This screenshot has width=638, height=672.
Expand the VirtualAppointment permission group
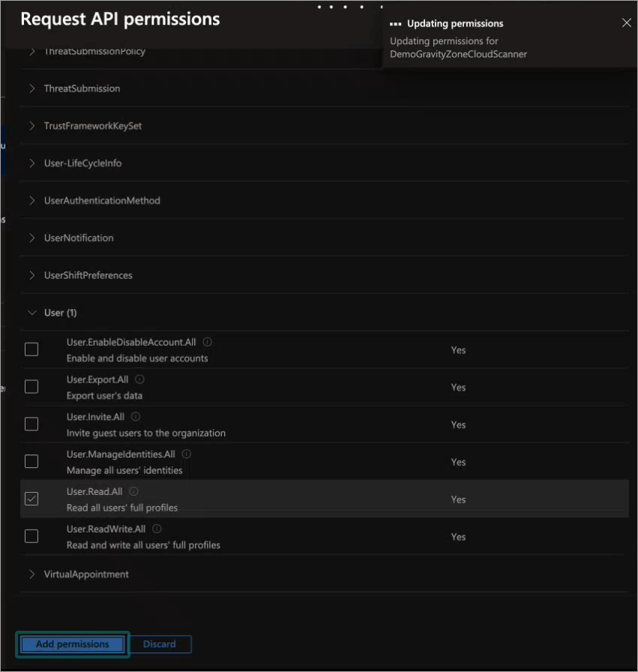32,574
